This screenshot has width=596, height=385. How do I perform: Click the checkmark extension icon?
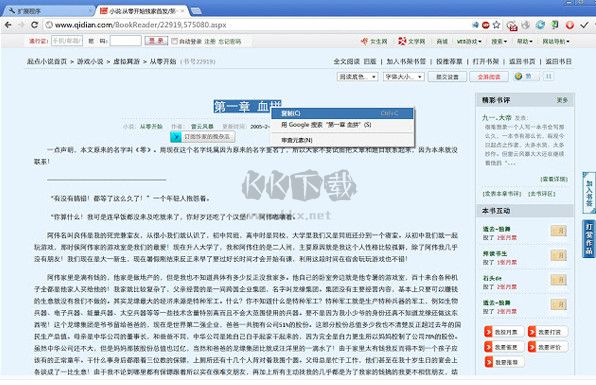[584, 25]
